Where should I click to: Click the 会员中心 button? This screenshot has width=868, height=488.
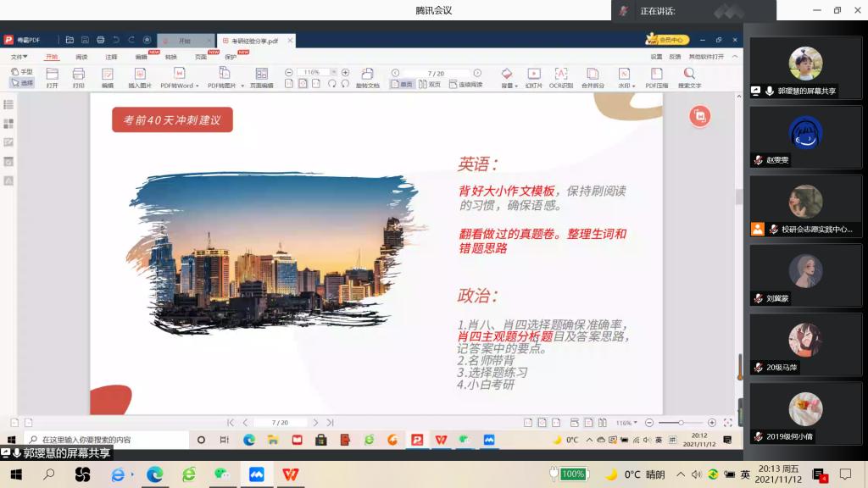(x=668, y=40)
